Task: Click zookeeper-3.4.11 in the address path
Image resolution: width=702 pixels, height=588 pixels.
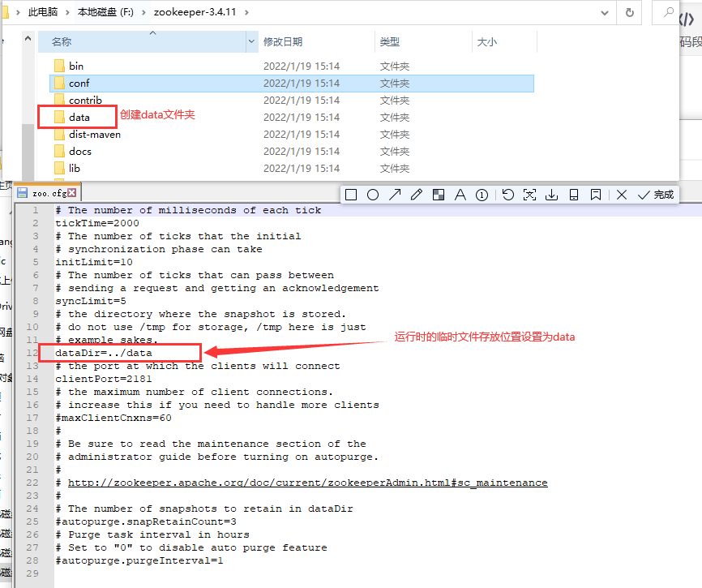Action: [195, 12]
